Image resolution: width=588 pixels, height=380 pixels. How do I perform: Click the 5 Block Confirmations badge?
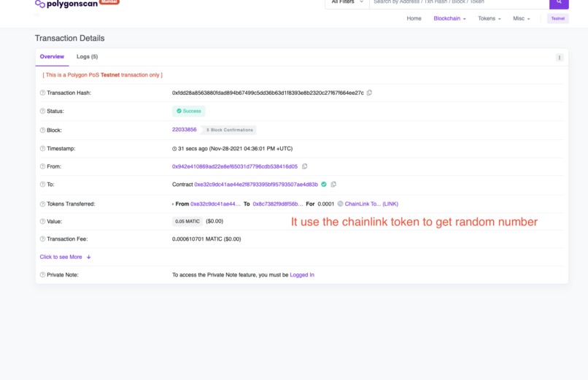coord(230,130)
